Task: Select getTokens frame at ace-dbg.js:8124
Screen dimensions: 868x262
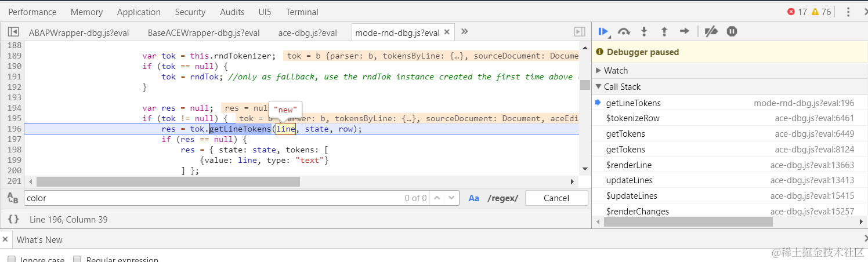Action: pyautogui.click(x=730, y=150)
